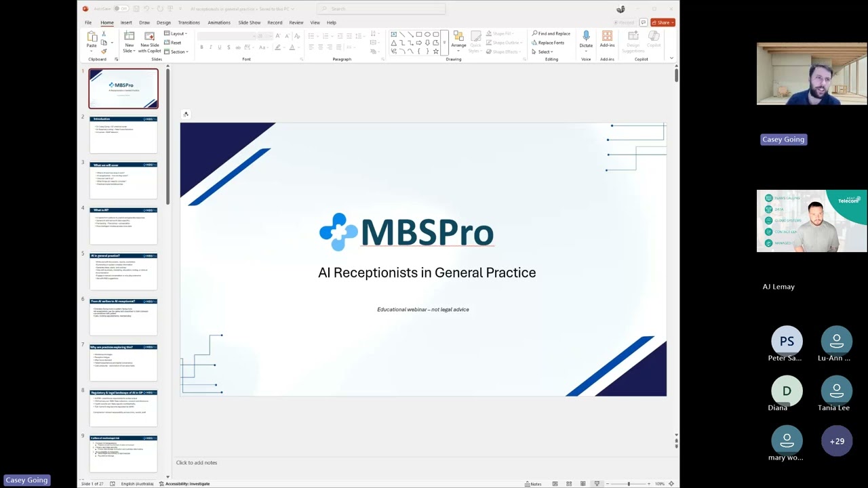868x488 pixels.
Task: Open the Layout dropdown
Action: coord(175,34)
